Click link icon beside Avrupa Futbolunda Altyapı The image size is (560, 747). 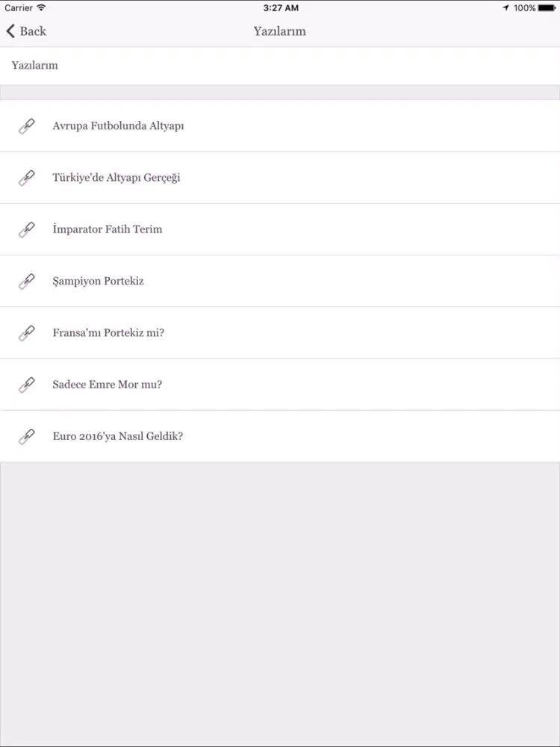[x=27, y=126]
